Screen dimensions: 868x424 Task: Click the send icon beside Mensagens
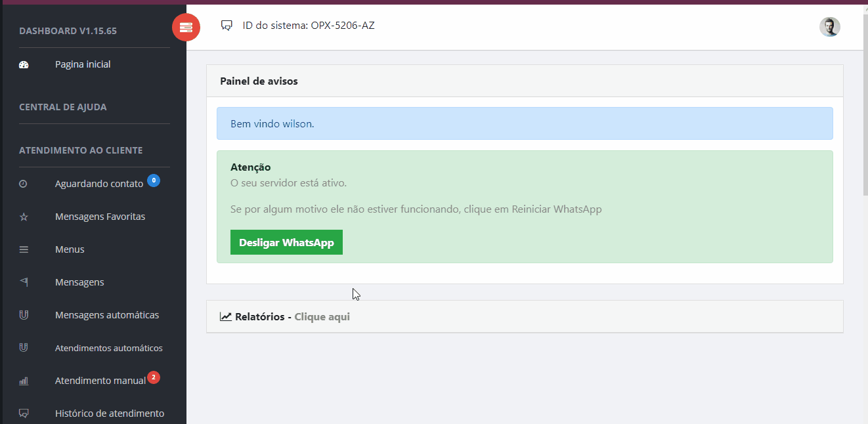[x=24, y=282]
